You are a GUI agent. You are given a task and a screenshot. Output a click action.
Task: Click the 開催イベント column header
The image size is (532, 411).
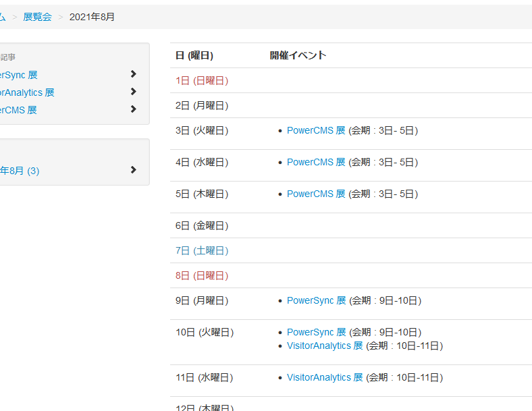[298, 55]
